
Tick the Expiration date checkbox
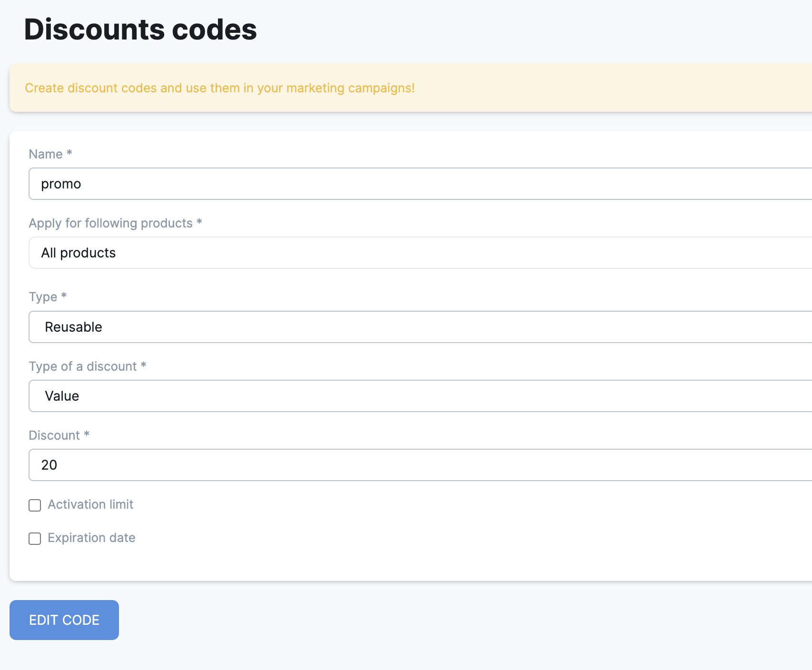click(x=35, y=538)
